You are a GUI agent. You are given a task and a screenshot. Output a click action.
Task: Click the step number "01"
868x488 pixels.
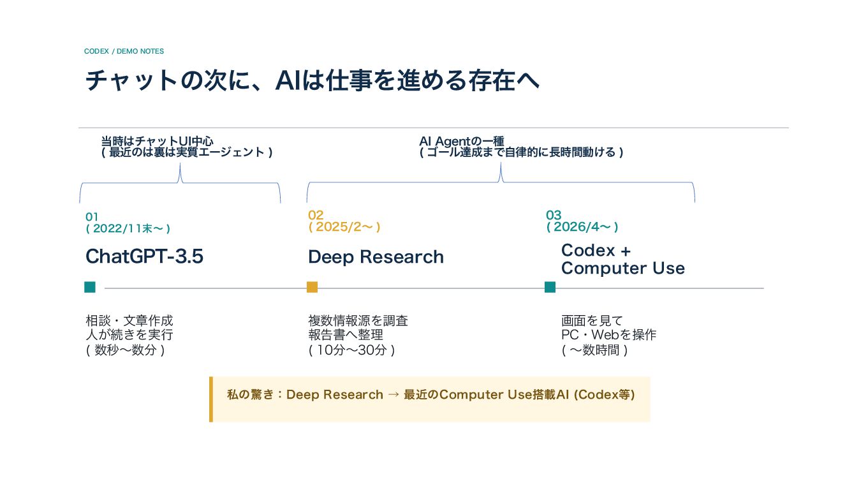click(x=92, y=217)
